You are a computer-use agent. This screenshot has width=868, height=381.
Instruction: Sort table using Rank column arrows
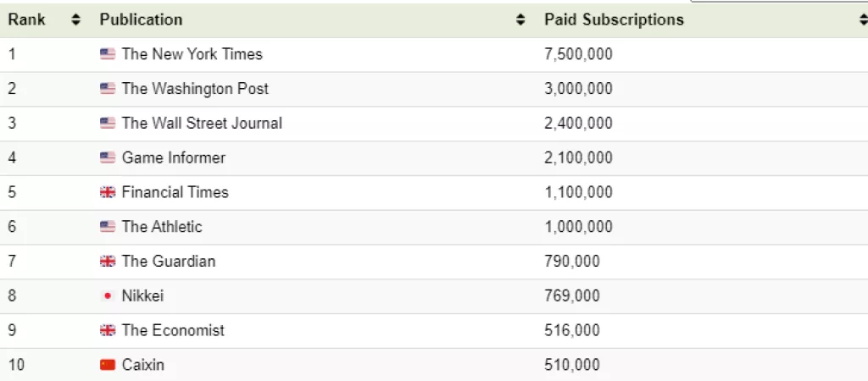click(x=76, y=19)
